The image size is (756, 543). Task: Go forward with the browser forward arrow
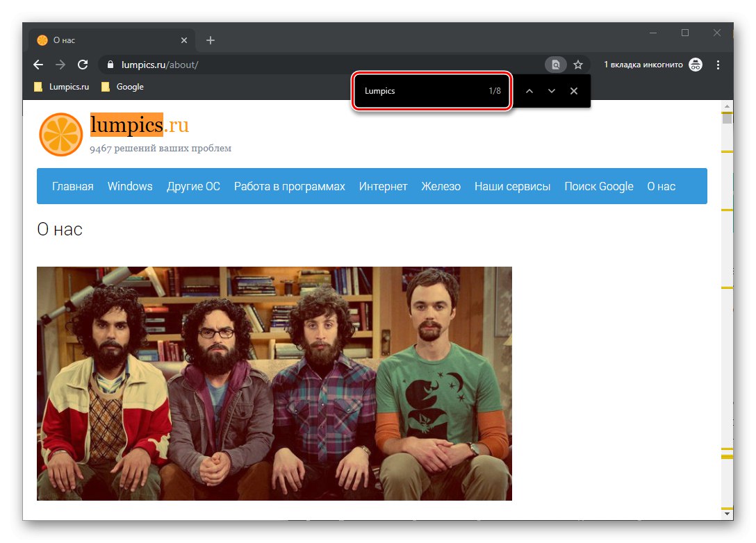click(x=60, y=65)
